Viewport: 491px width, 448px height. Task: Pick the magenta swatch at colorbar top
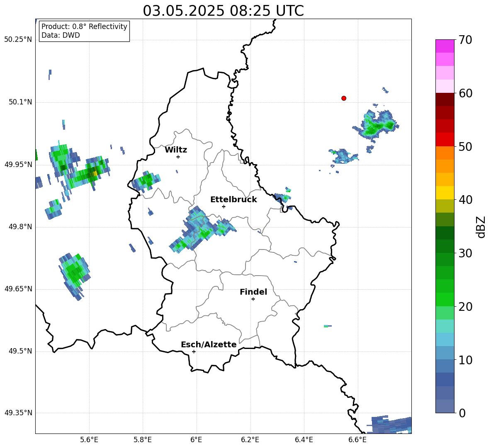coord(445,46)
